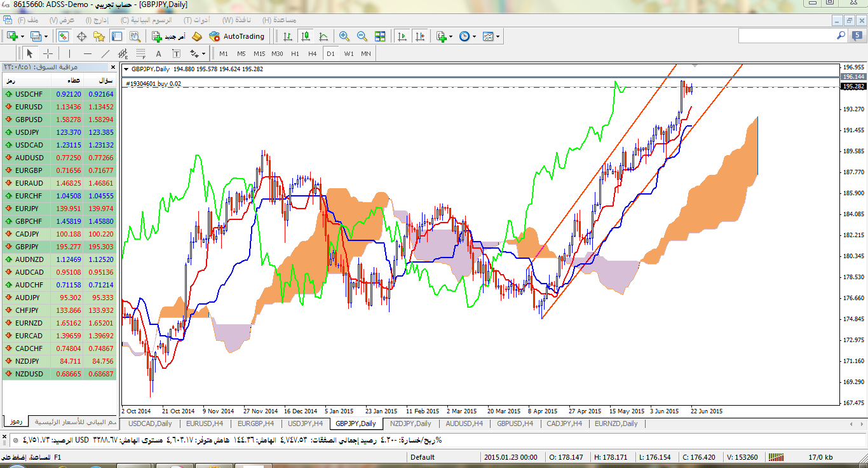Toggle the Data Window crosshair-target icon

tap(82, 36)
